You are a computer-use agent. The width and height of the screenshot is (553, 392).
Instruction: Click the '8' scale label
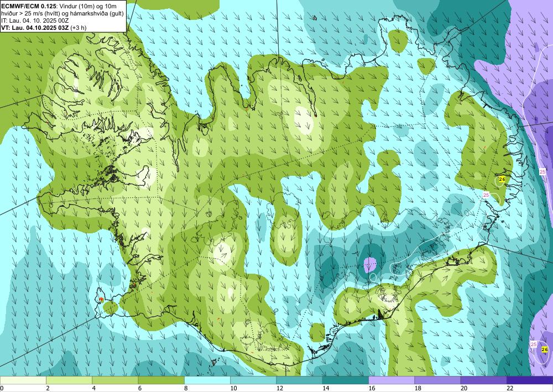[186, 388]
